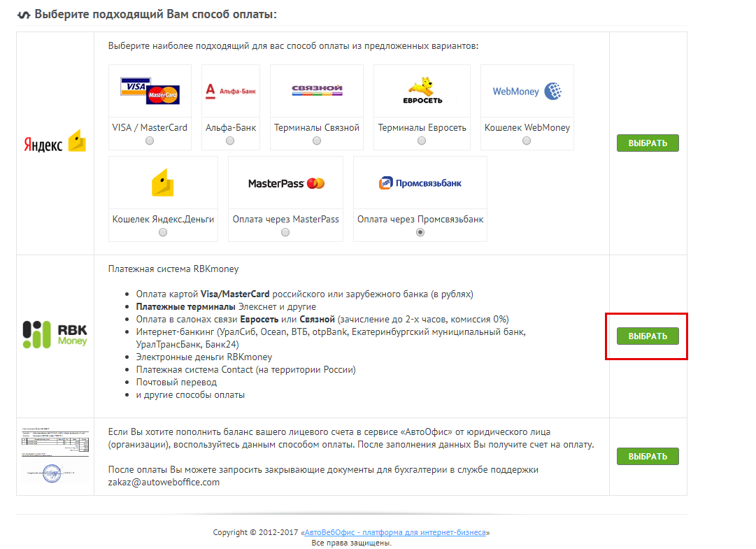The image size is (756, 549).
Task: Click the invoice document thumbnail
Action: 55,456
